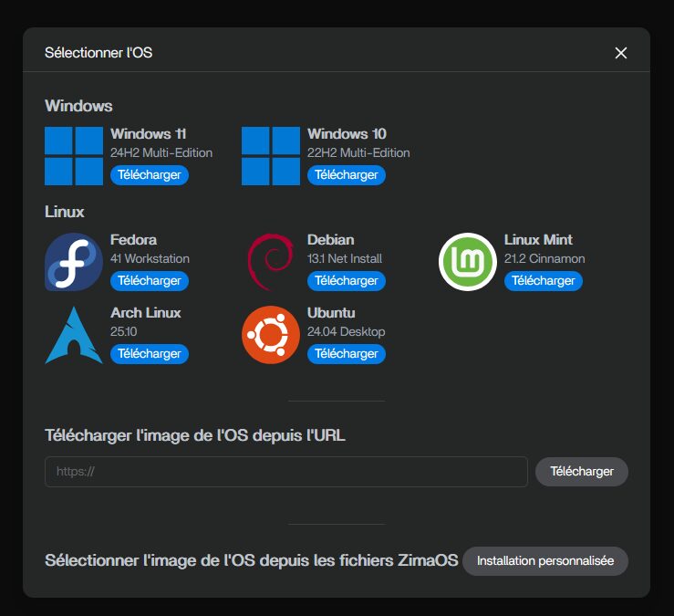674x616 pixels.
Task: Download Windows 11 24H2 with Télécharger
Action: point(150,175)
